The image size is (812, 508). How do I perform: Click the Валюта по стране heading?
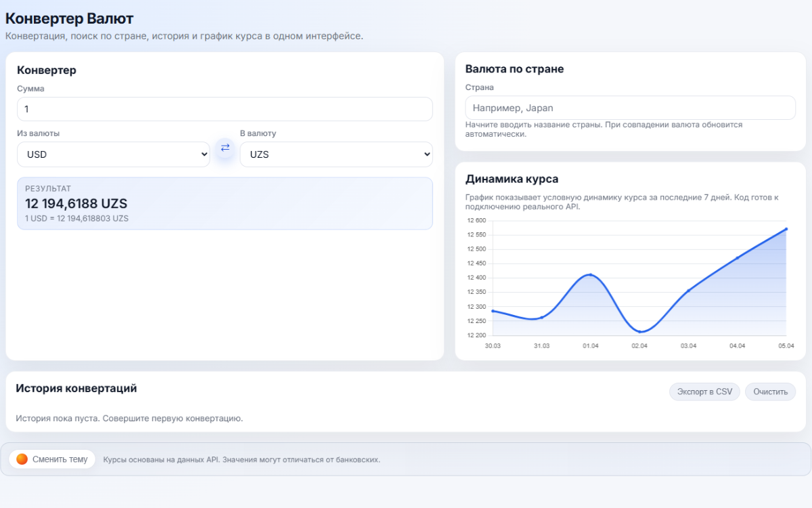click(514, 69)
